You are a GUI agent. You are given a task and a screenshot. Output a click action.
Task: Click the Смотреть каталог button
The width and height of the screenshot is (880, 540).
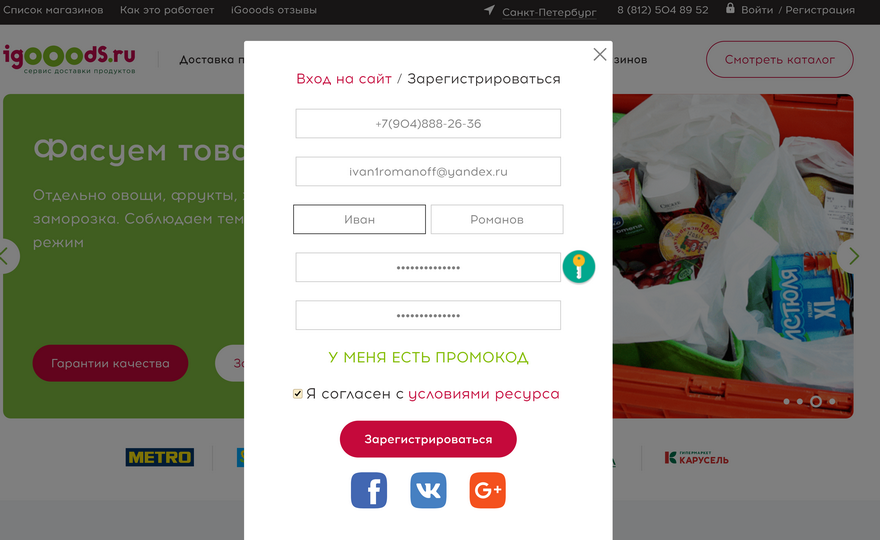[780, 60]
